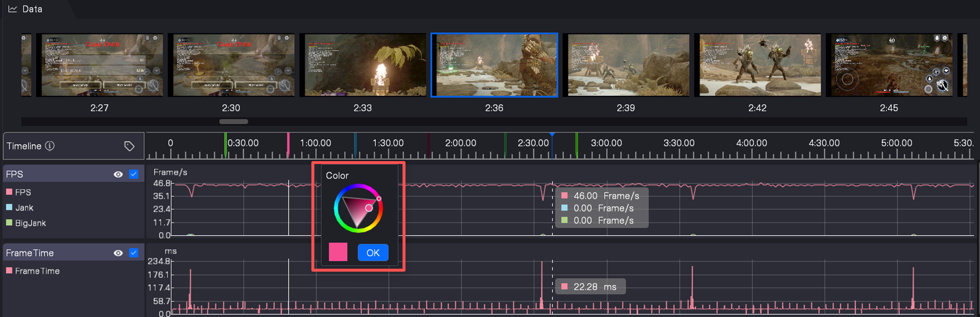Click the 22.28 ms tooltip value
980x317 pixels.
point(595,287)
